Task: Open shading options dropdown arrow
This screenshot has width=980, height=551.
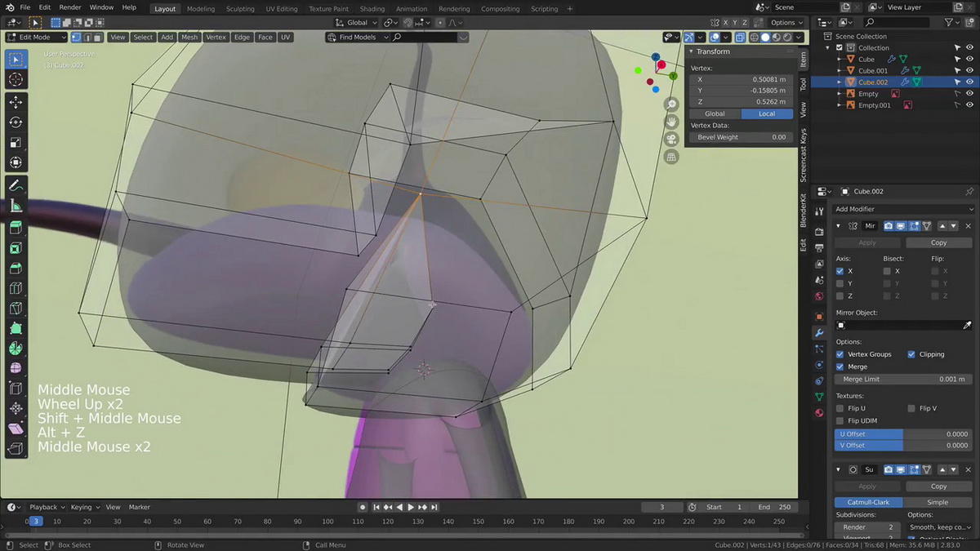Action: click(x=800, y=37)
